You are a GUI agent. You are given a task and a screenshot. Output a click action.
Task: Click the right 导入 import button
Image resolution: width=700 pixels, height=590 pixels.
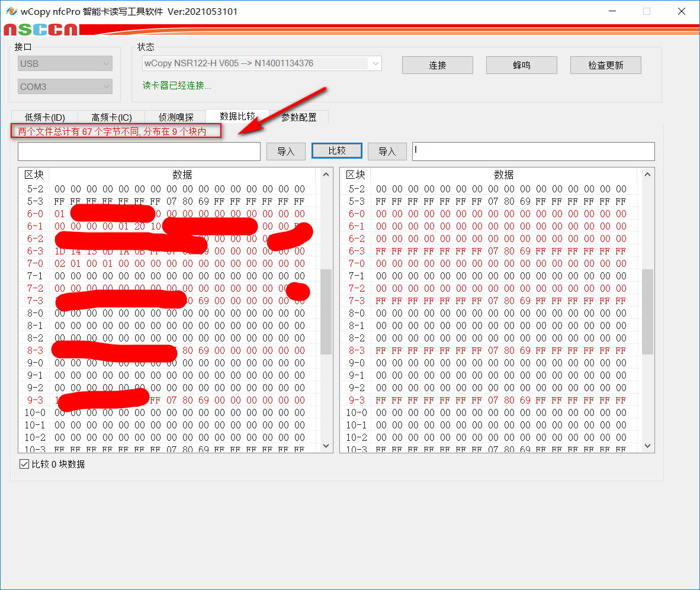click(x=387, y=151)
